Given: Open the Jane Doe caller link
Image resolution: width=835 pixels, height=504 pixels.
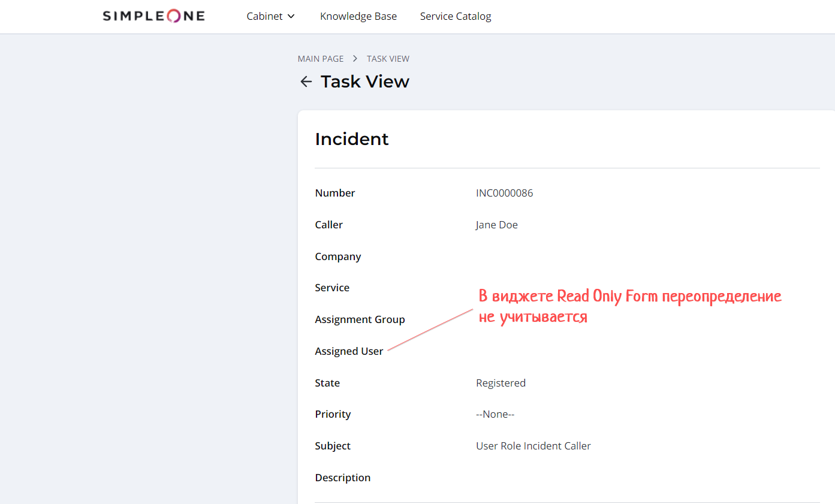Looking at the screenshot, I should pos(496,225).
